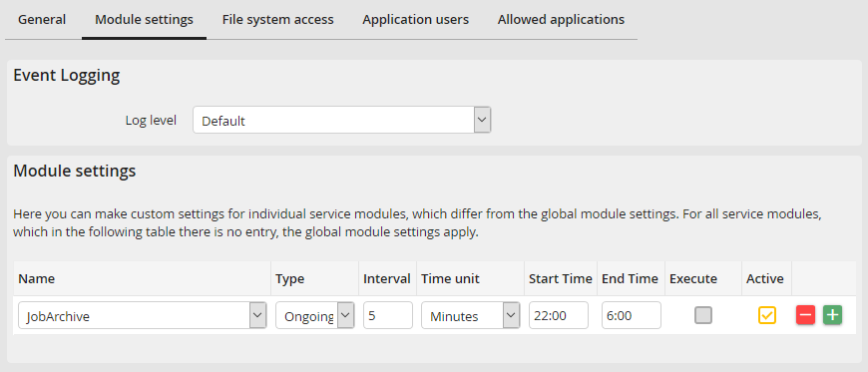Remove the JobArchive row with red minus
The image size is (868, 372).
805,315
